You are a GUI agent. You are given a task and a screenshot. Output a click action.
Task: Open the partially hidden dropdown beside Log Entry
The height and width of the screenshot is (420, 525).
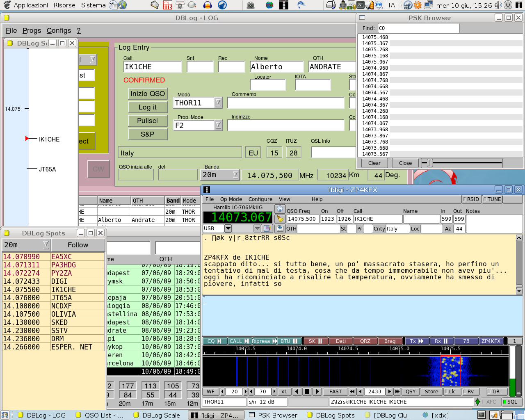coord(93,59)
